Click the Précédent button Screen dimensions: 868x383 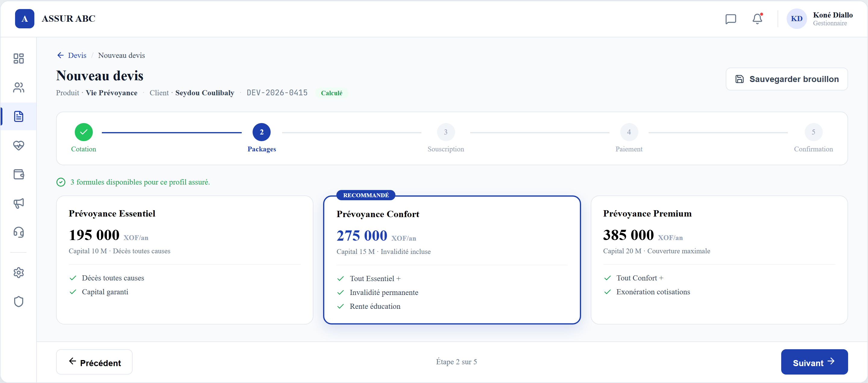tap(94, 362)
